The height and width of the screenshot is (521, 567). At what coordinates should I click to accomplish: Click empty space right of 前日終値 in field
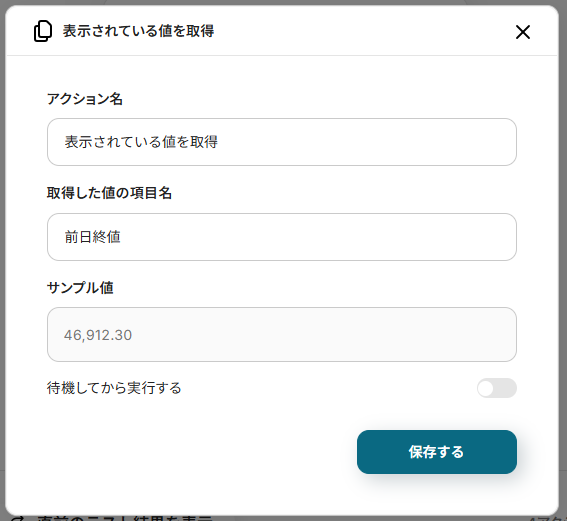[318, 237]
